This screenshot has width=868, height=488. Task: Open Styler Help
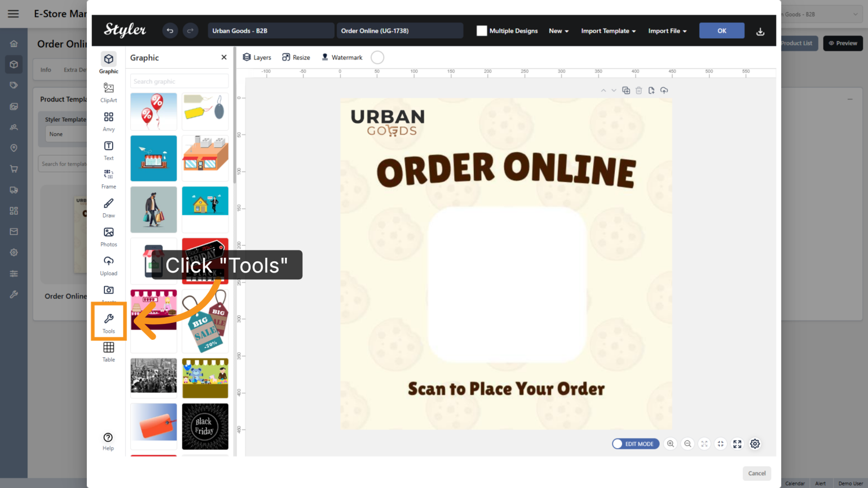coord(108,441)
